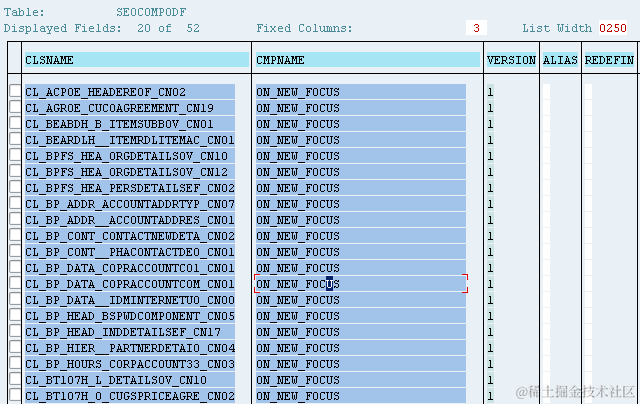Click class name CL_BP_CONT_CONTACTNEWDETA_CN02
The width and height of the screenshot is (640, 404).
pos(130,236)
